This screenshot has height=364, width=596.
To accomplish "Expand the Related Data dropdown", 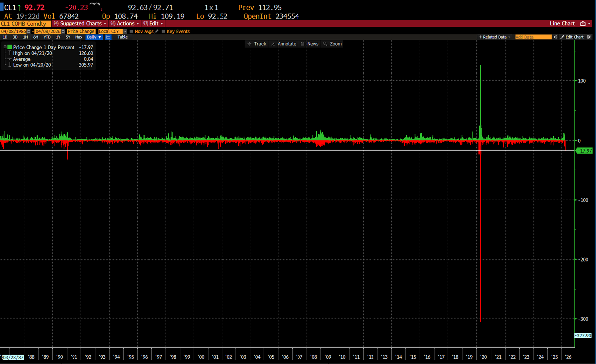I will (x=494, y=37).
